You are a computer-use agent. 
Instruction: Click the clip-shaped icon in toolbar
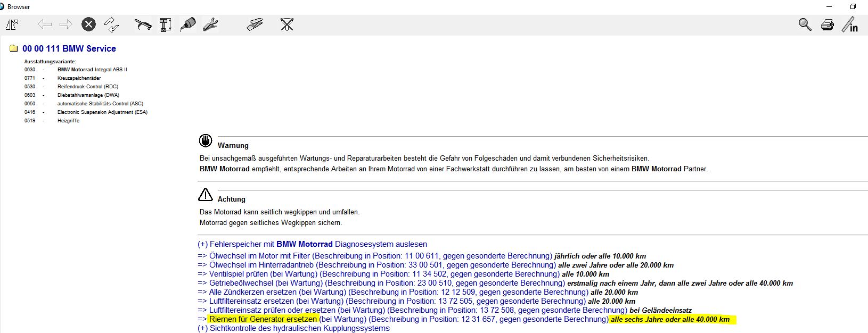click(255, 24)
